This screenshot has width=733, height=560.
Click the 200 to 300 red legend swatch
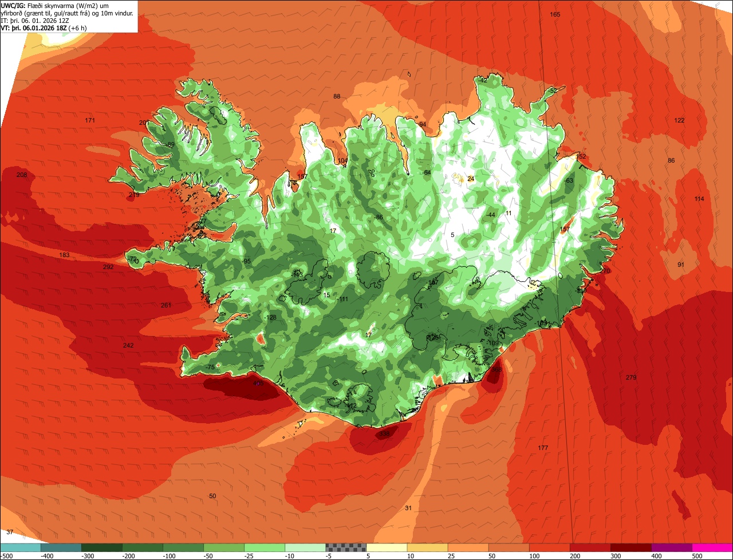(x=590, y=547)
